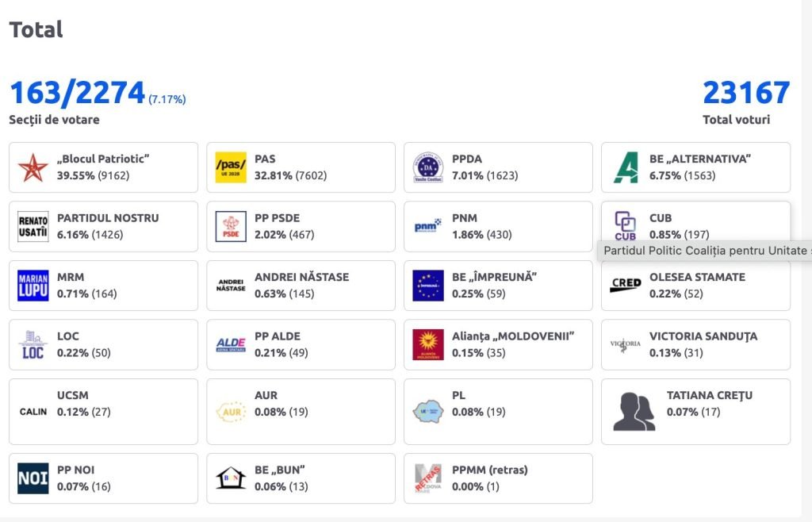Click the 23167 total votes figure
This screenshot has width=812, height=522.
(x=746, y=93)
